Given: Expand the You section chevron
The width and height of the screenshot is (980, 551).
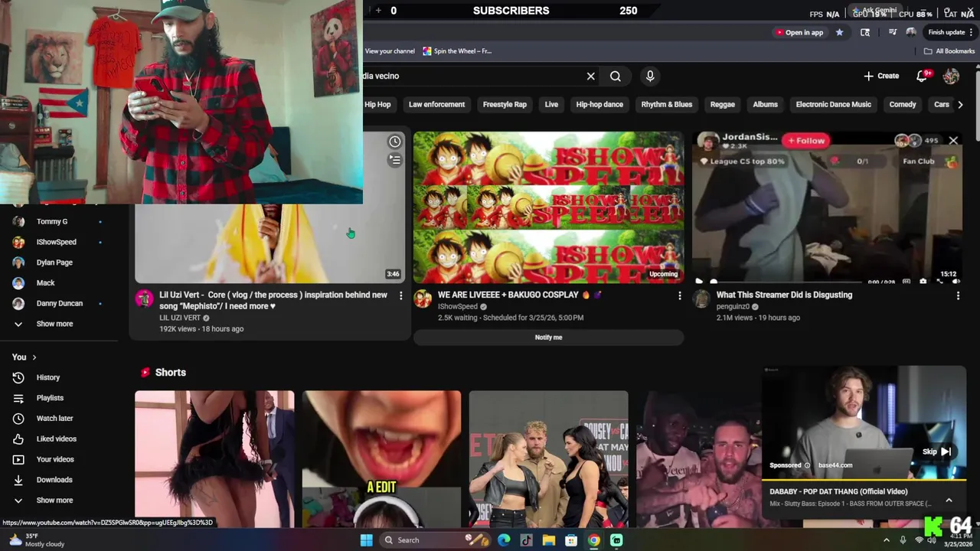Looking at the screenshot, I should click(34, 357).
